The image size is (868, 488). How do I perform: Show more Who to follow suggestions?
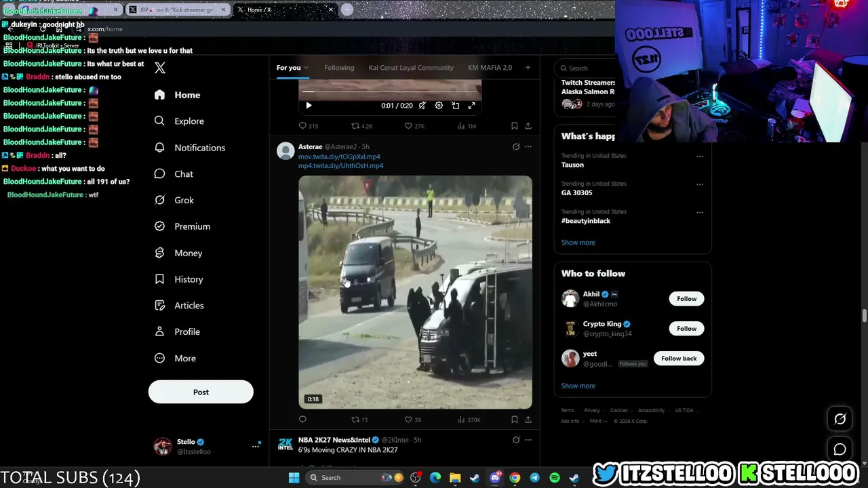tap(578, 386)
